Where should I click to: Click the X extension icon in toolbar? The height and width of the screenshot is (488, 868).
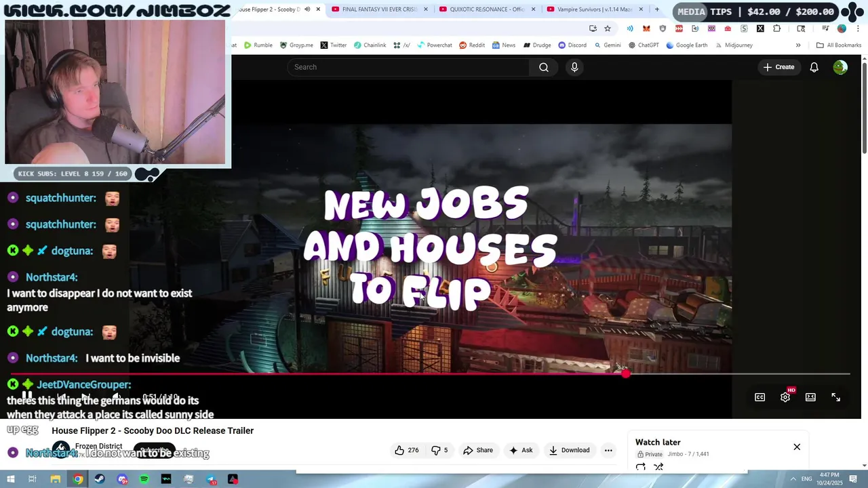point(760,28)
